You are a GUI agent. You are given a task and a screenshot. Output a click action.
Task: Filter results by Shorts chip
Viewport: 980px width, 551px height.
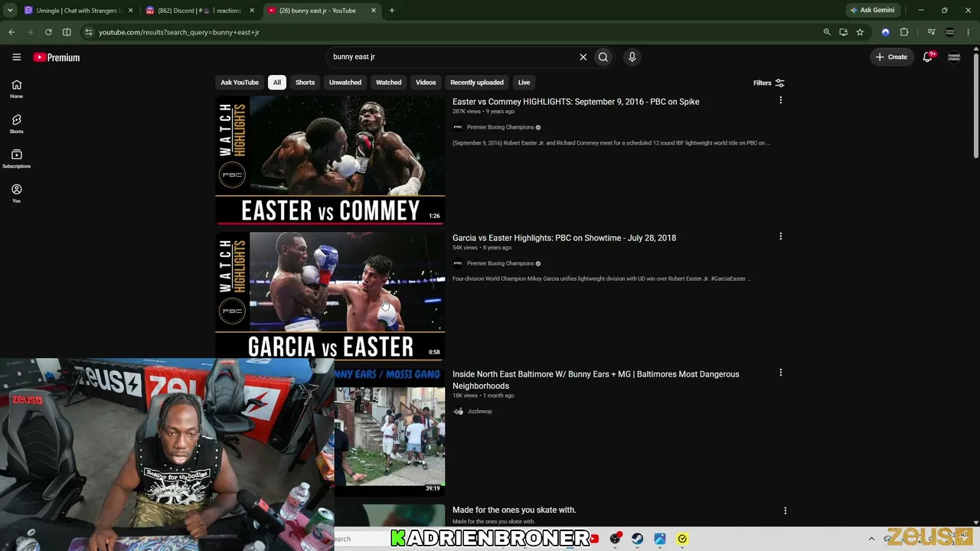tap(305, 83)
